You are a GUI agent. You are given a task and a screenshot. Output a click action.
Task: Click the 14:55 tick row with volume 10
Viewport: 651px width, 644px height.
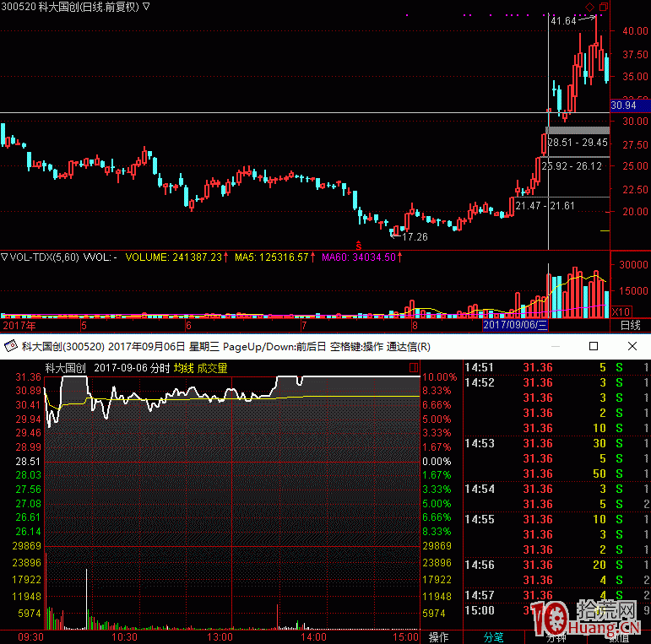[x=556, y=520]
